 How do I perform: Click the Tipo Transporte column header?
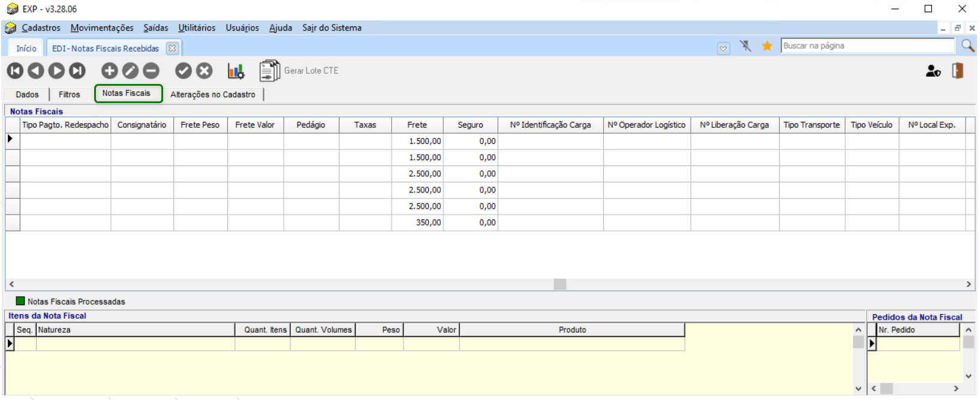(811, 125)
